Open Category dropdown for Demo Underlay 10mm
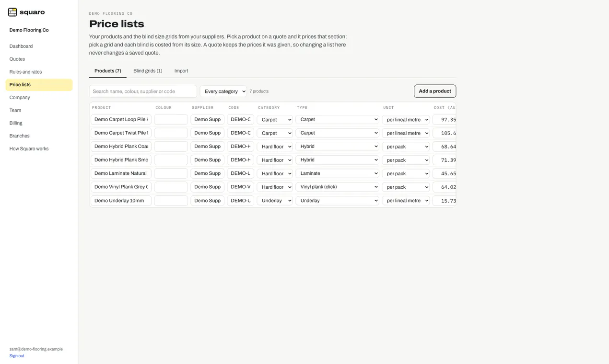 [275, 201]
